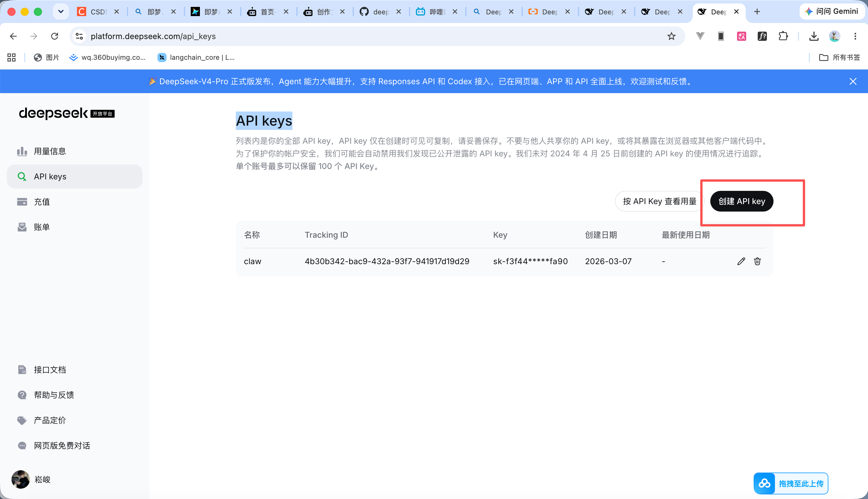This screenshot has height=499, width=868.
Task: Click the name claw in table
Action: [x=252, y=261]
